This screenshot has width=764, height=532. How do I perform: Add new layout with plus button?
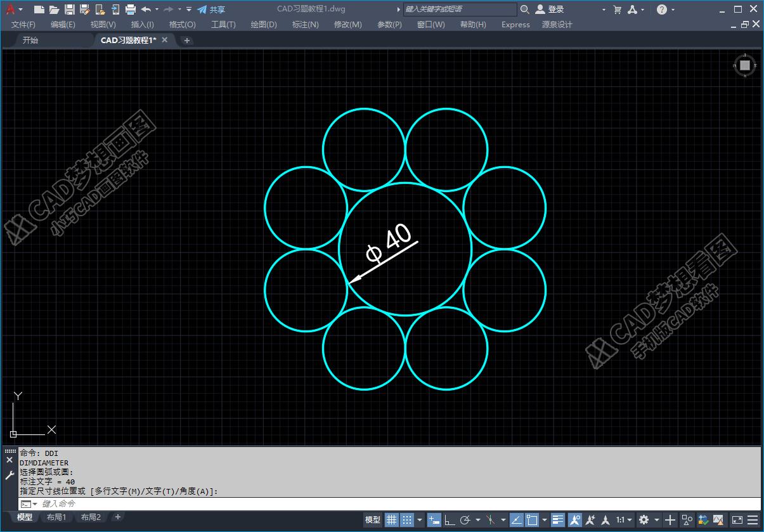(x=117, y=517)
